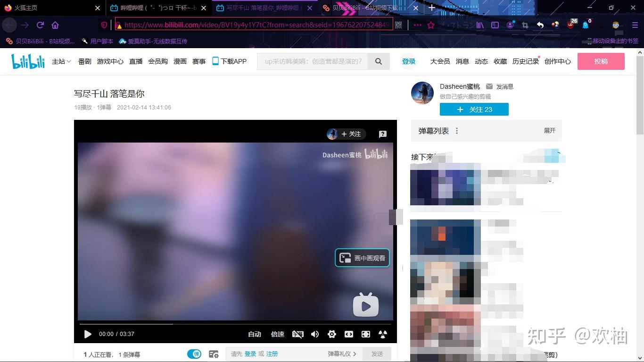Toggle subtitles (字幕) in player bar
This screenshot has height=362, width=644.
coord(297,334)
